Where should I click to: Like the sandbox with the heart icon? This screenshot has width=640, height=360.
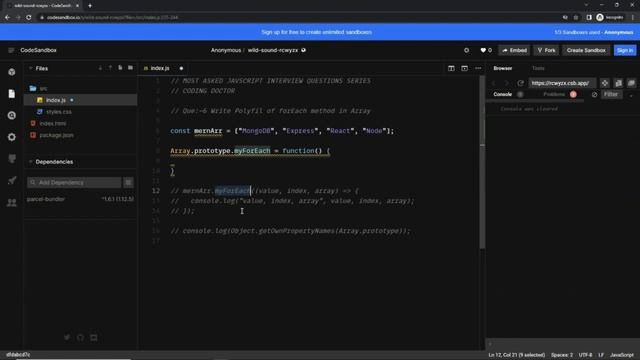pyautogui.click(x=483, y=50)
